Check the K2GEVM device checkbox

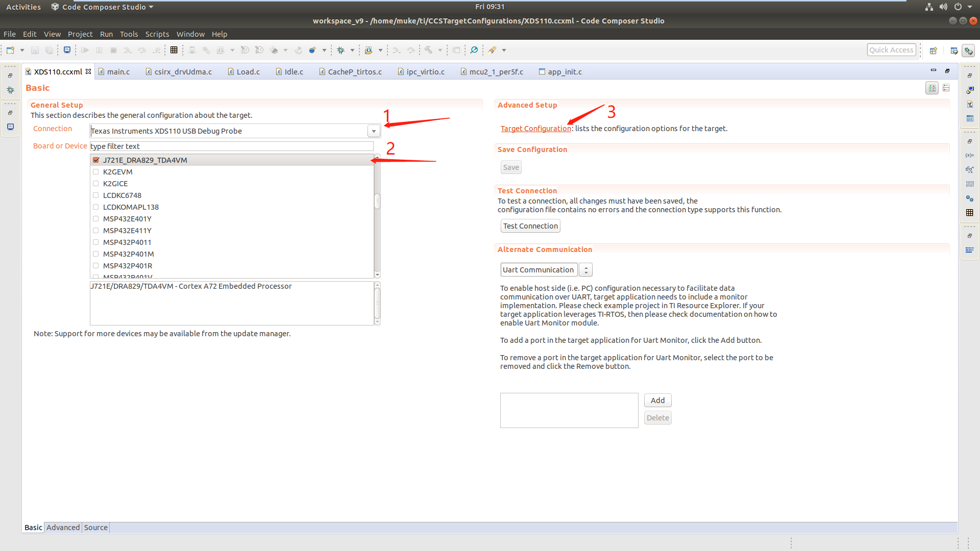coord(96,172)
